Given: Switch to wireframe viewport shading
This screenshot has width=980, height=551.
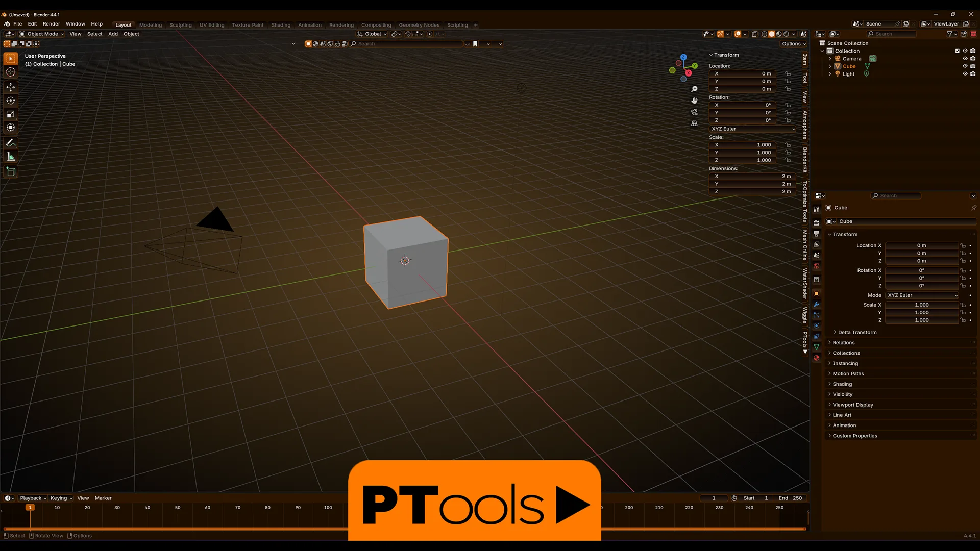Looking at the screenshot, I should point(764,34).
